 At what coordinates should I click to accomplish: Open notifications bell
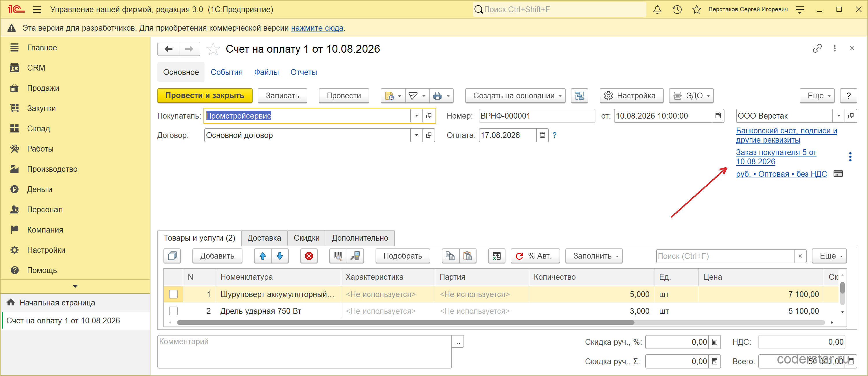tap(657, 10)
